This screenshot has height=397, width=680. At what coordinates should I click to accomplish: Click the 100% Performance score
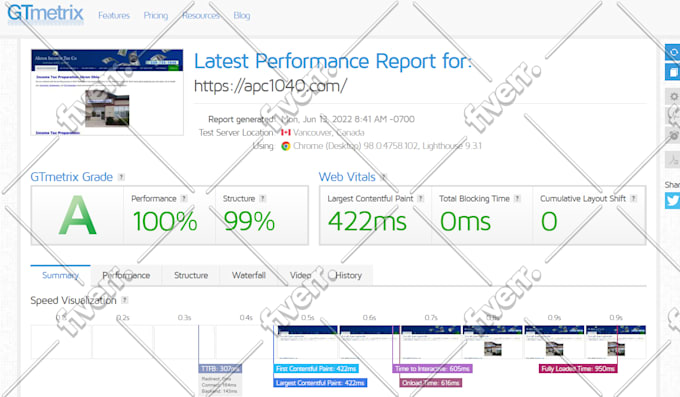[x=165, y=221]
